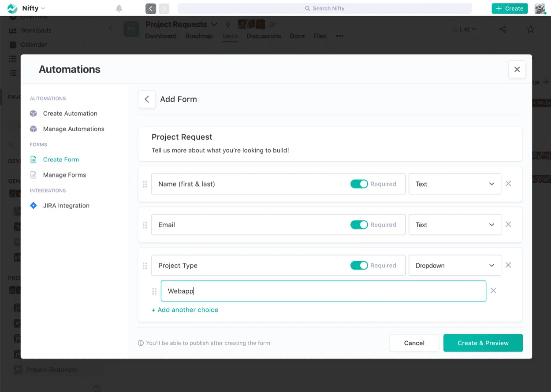Open the Text type dropdown for Email
Image resolution: width=551 pixels, height=392 pixels.
[x=454, y=225]
